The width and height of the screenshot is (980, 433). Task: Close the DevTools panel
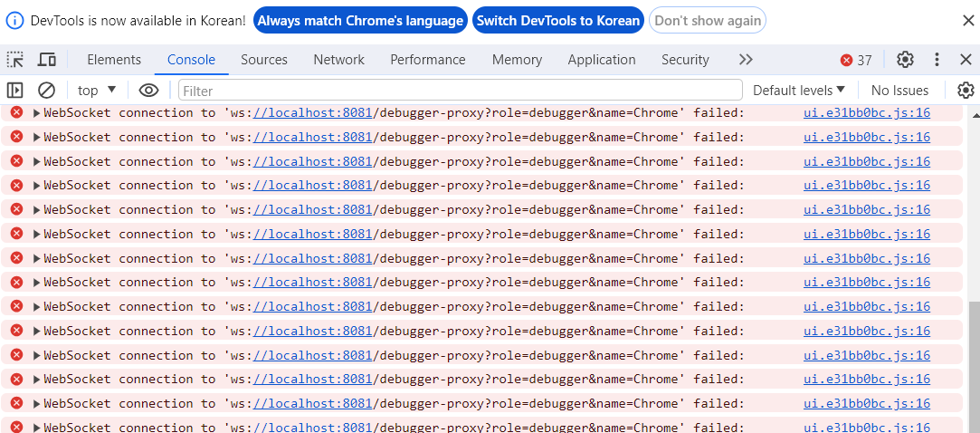click(966, 60)
